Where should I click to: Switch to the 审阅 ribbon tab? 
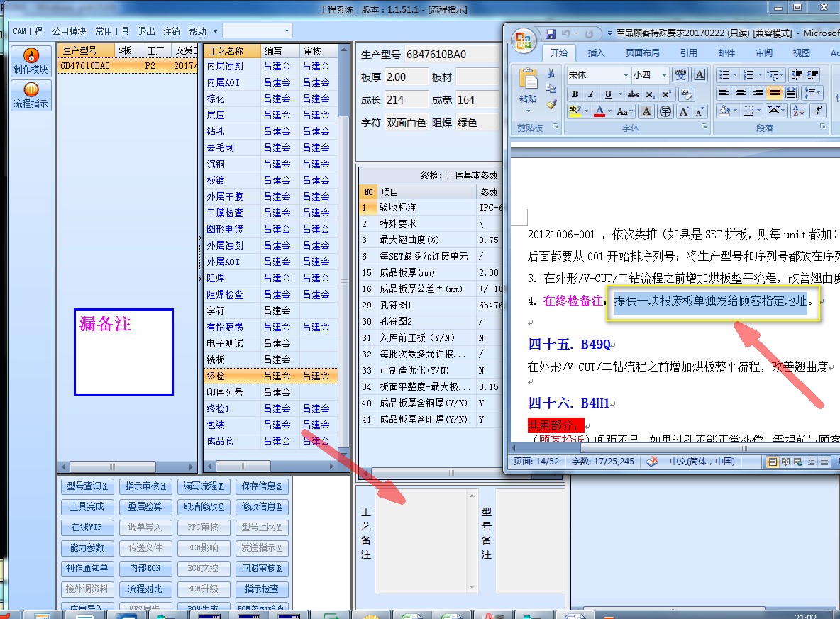click(764, 52)
